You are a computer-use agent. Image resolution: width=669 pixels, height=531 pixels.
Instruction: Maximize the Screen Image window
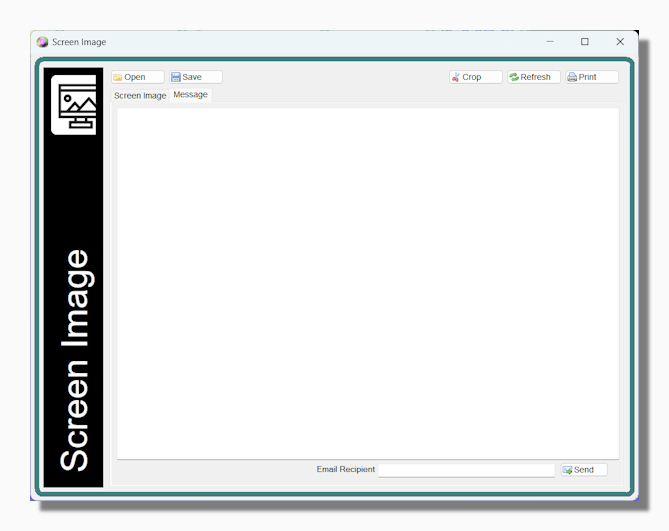pyautogui.click(x=585, y=42)
